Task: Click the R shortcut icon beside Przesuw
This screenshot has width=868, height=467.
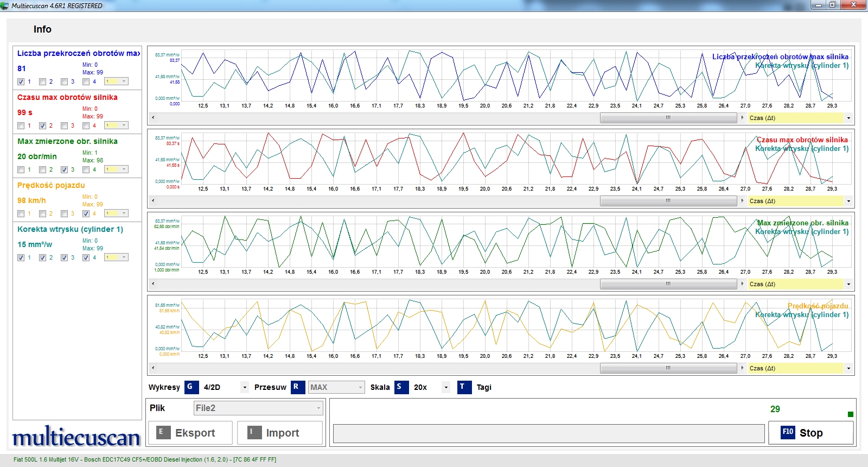Action: [297, 387]
